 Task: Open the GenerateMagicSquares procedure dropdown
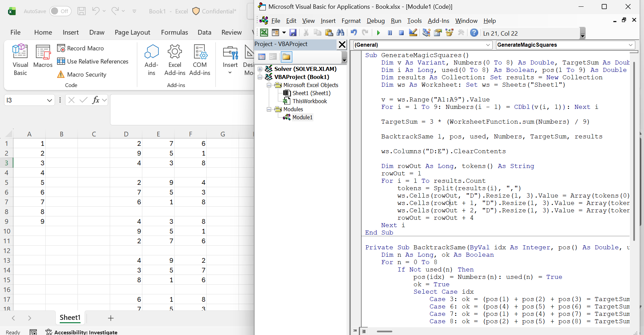click(631, 45)
